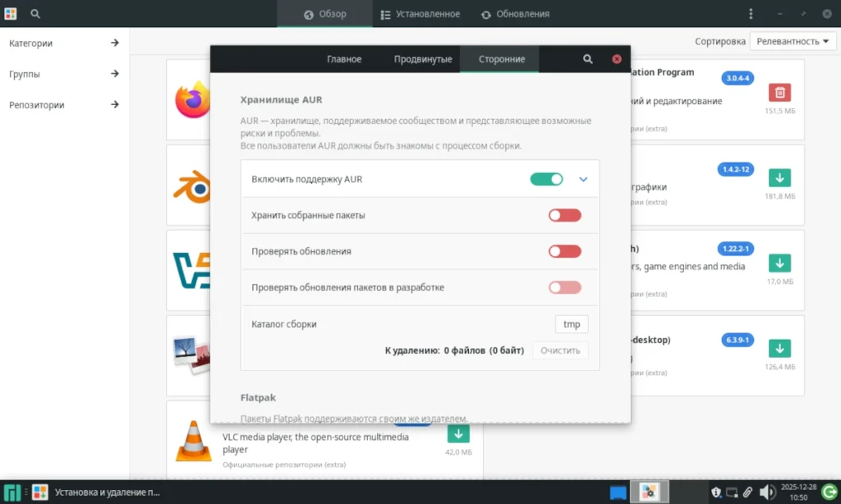Click the VLC traffic cone thumbnail
Viewport: 841px width, 504px height.
click(x=194, y=441)
